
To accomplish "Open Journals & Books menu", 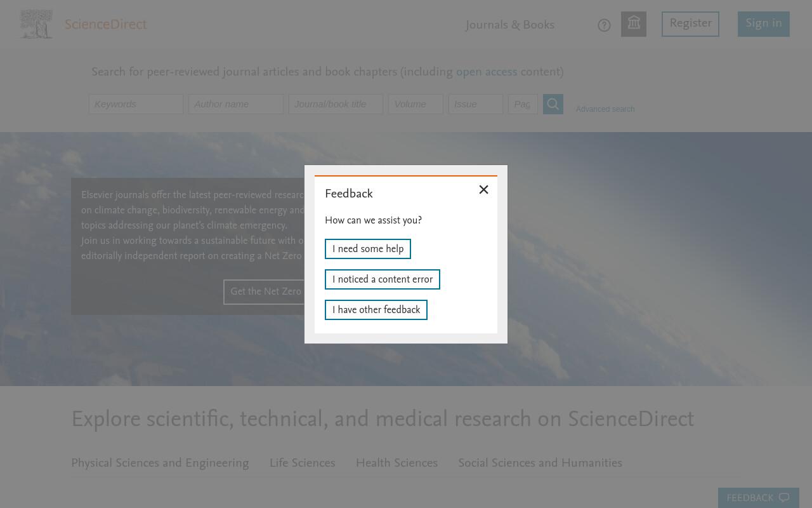I will click(510, 25).
